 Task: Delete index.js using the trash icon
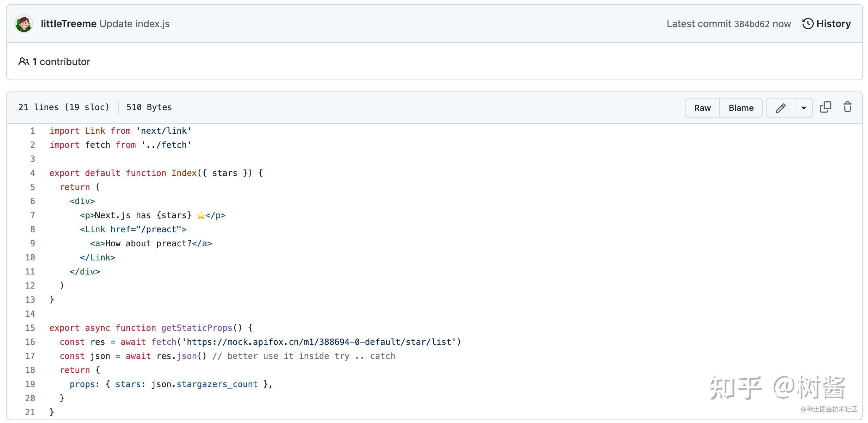tap(847, 107)
